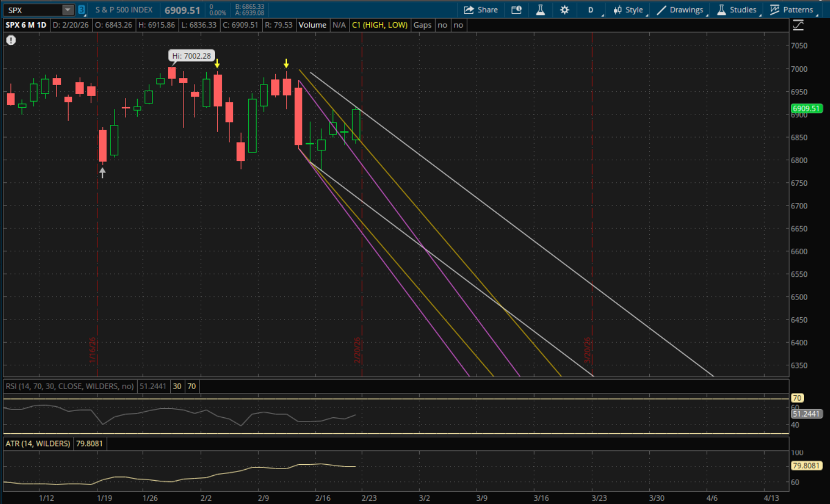
Task: Open the Style dropdown menu
Action: coord(628,10)
